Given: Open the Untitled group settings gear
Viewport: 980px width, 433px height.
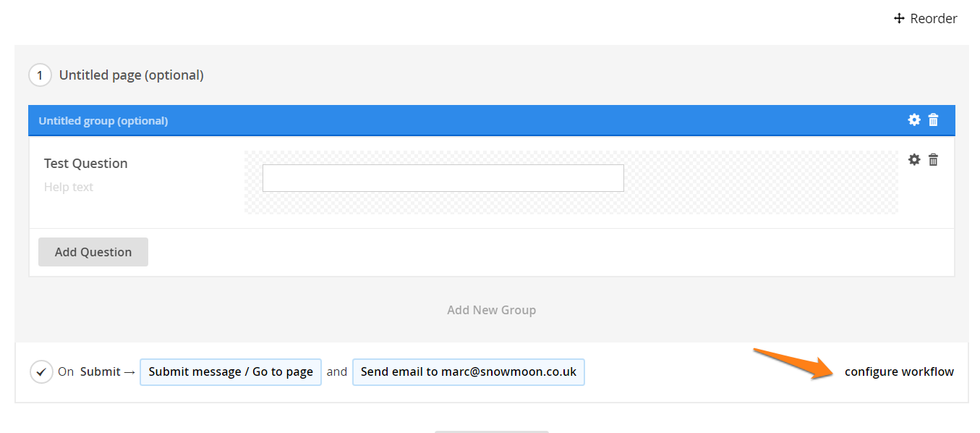Looking at the screenshot, I should [x=914, y=120].
